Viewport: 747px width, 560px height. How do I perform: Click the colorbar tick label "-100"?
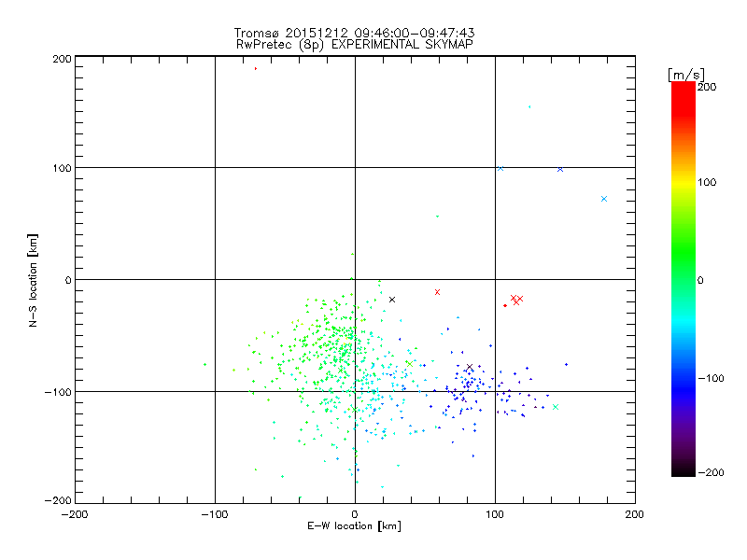(711, 378)
